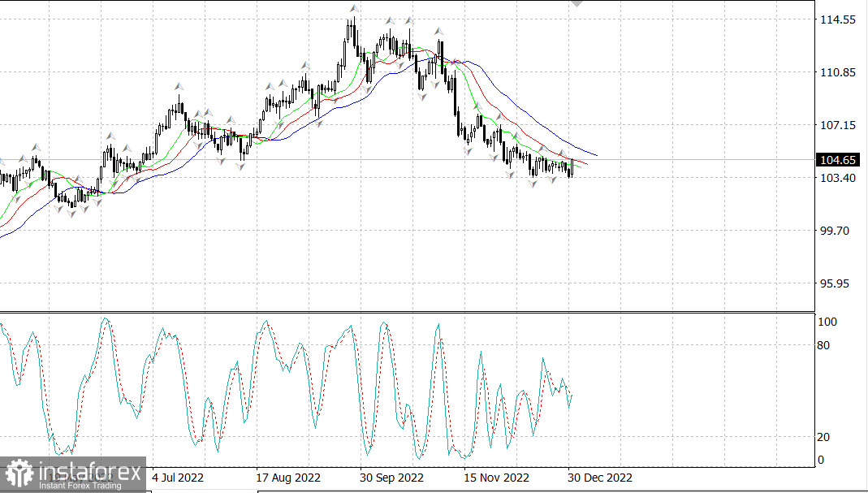Screen dimensions: 868x493
Task: Click the 114.55 price scale label
Action: pos(838,19)
